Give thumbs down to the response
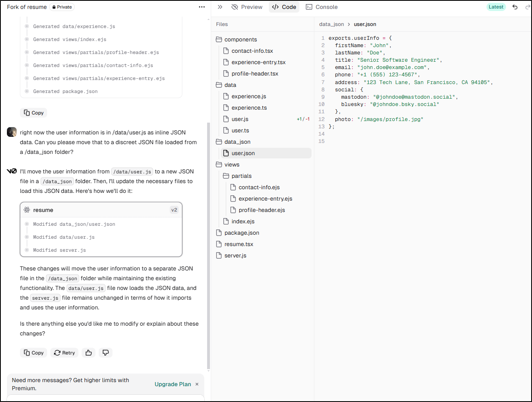Viewport: 532px width, 402px height. 106,353
